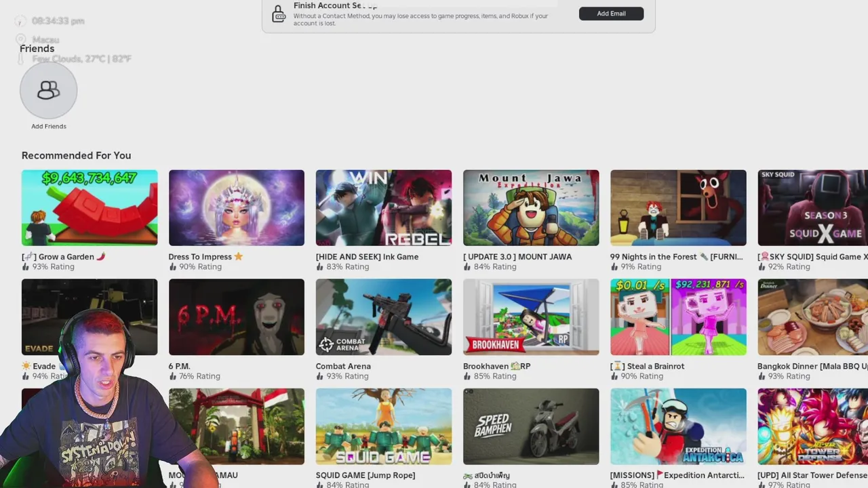Open the Grow a Garden game thumbnail
868x488 pixels.
click(90, 207)
